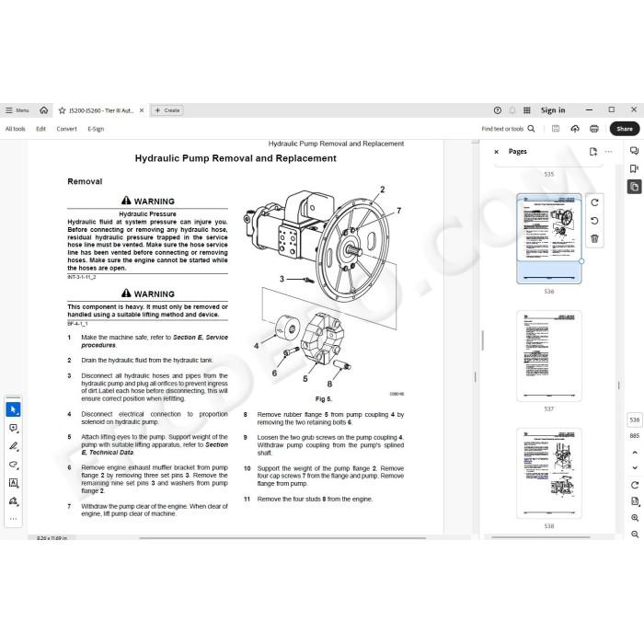The height and width of the screenshot is (644, 644).
Task: Choose the Select arrow tool
Action: click(x=13, y=409)
